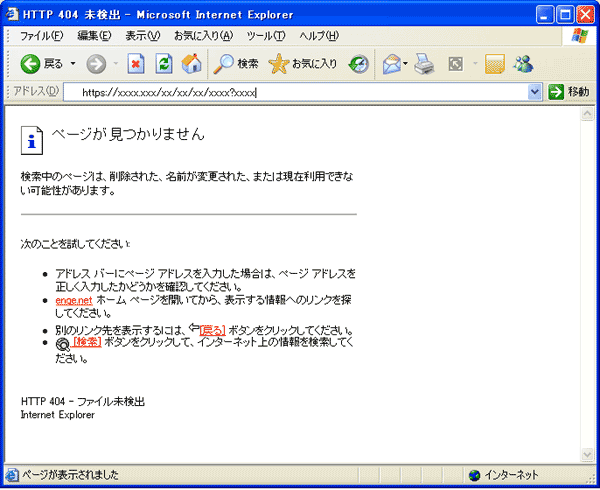Screen dimensions: 600x490
Task: Click the 次のことを試してください text
Action: click(75, 244)
